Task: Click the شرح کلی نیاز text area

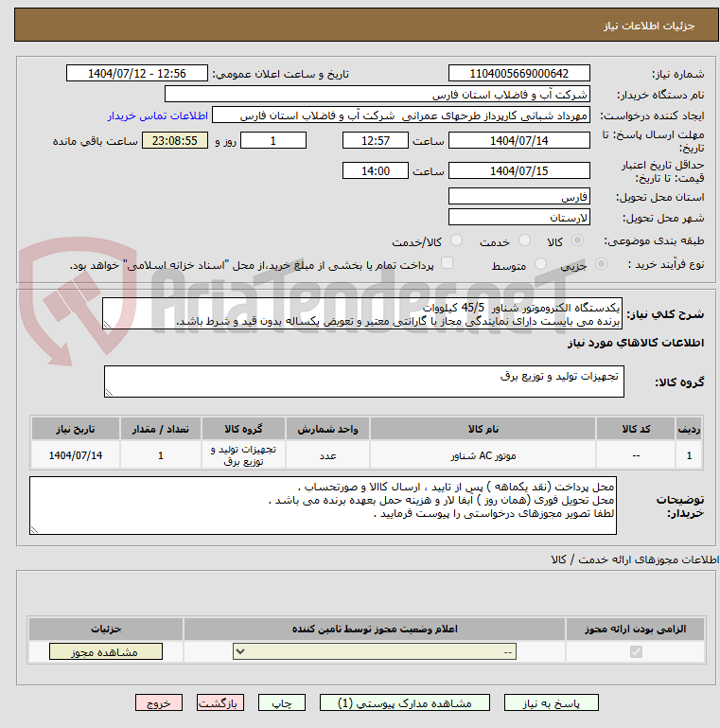Action: 361,314
